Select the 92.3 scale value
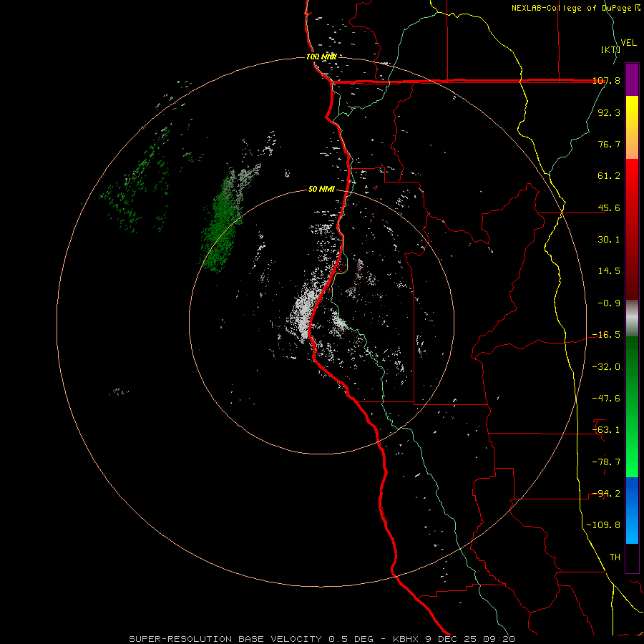The width and height of the screenshot is (644, 644). tap(609, 112)
